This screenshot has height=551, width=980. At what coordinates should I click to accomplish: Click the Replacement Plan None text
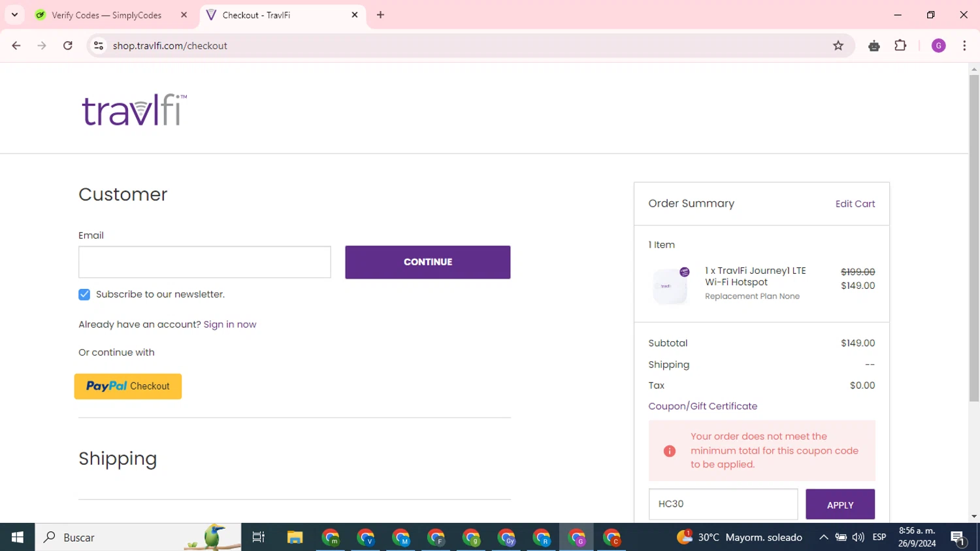[752, 296]
